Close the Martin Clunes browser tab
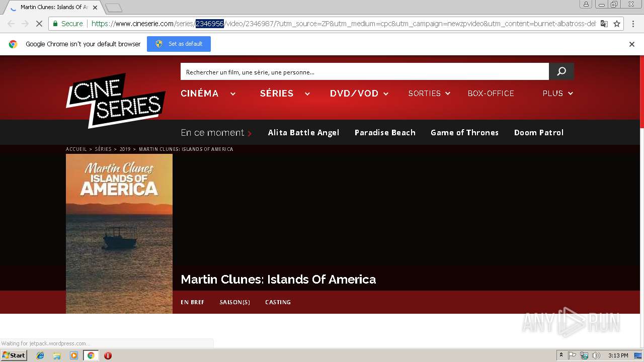The width and height of the screenshot is (644, 362). [95, 8]
